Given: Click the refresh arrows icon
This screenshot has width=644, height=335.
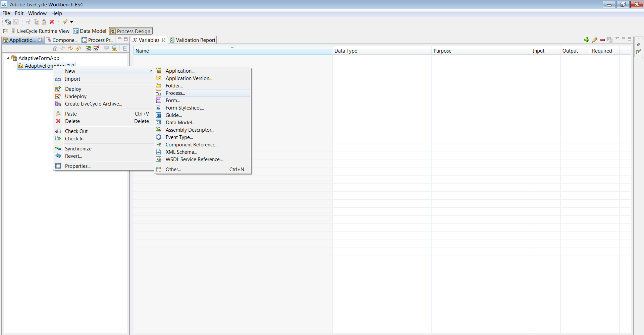Looking at the screenshot, I should point(78,49).
